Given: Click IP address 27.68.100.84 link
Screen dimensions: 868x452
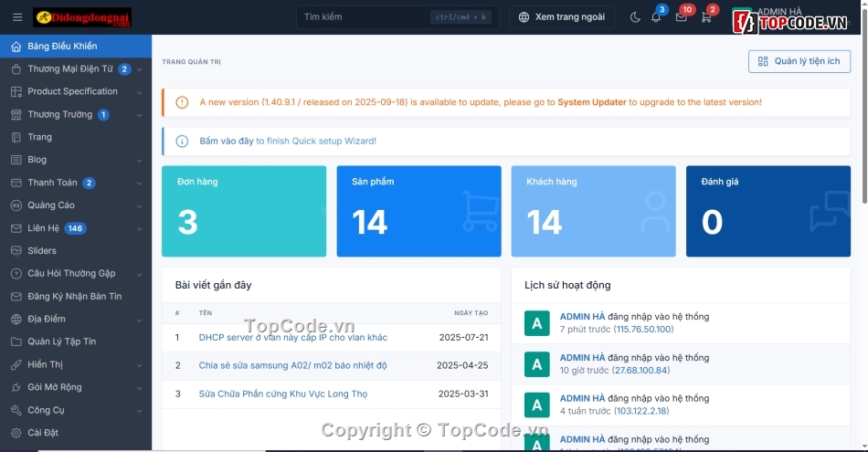Looking at the screenshot, I should [641, 370].
